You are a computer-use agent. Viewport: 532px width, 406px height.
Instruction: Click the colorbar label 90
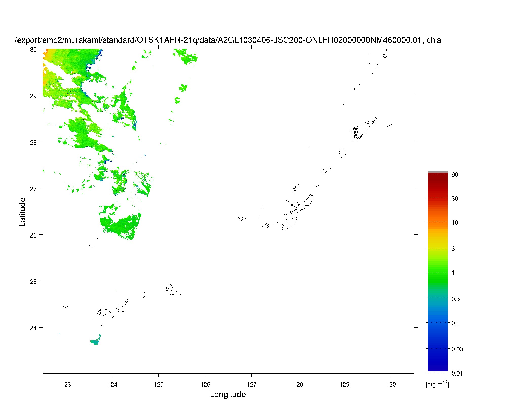[455, 175]
